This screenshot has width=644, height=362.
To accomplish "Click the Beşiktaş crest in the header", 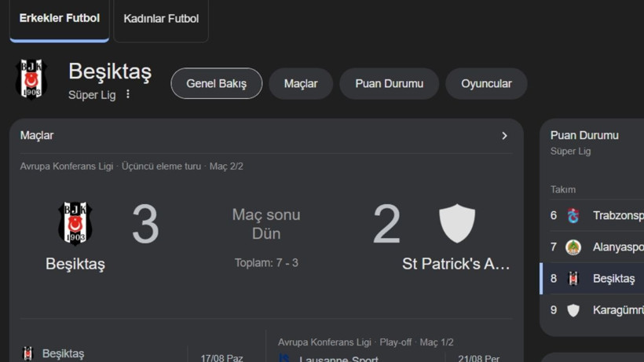I will (31, 79).
